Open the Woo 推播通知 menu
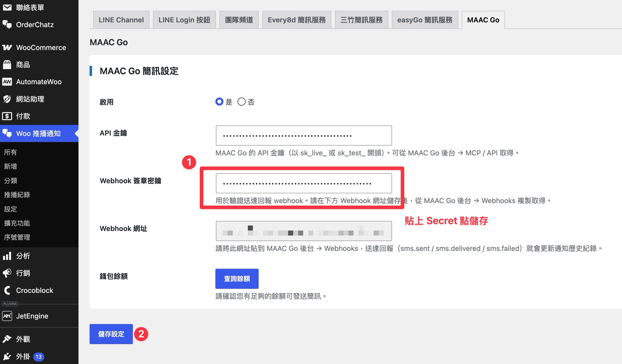This screenshot has height=364, width=622. click(39, 133)
